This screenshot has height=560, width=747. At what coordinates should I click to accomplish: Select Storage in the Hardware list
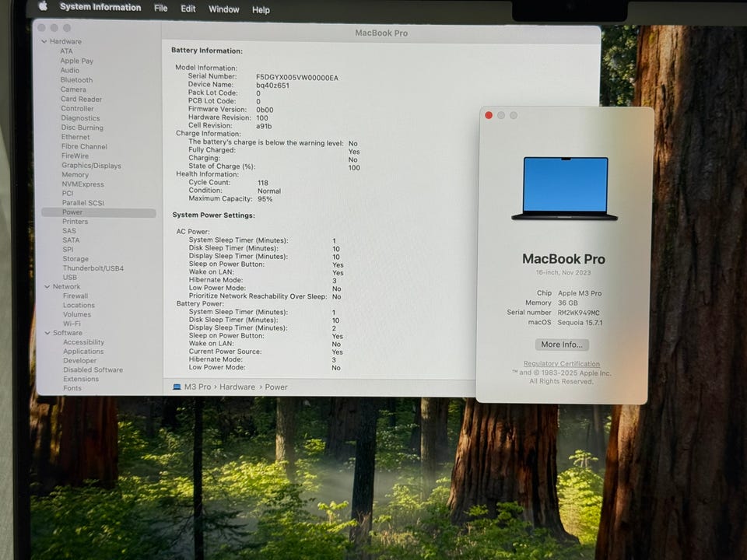coord(75,259)
